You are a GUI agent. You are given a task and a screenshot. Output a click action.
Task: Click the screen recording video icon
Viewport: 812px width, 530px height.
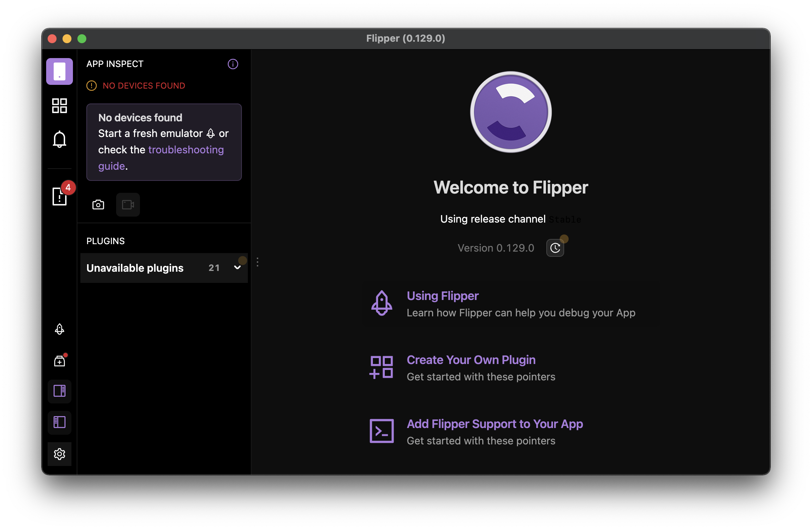[x=128, y=205]
